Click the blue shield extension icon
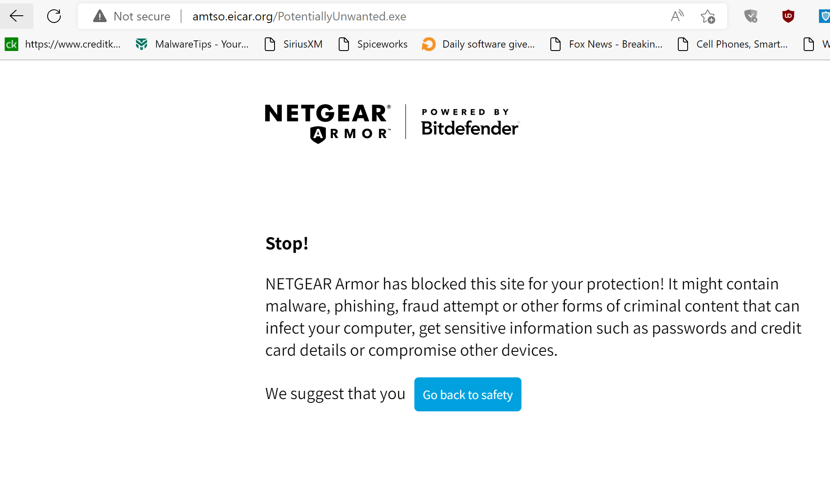The image size is (830, 504). [x=824, y=17]
